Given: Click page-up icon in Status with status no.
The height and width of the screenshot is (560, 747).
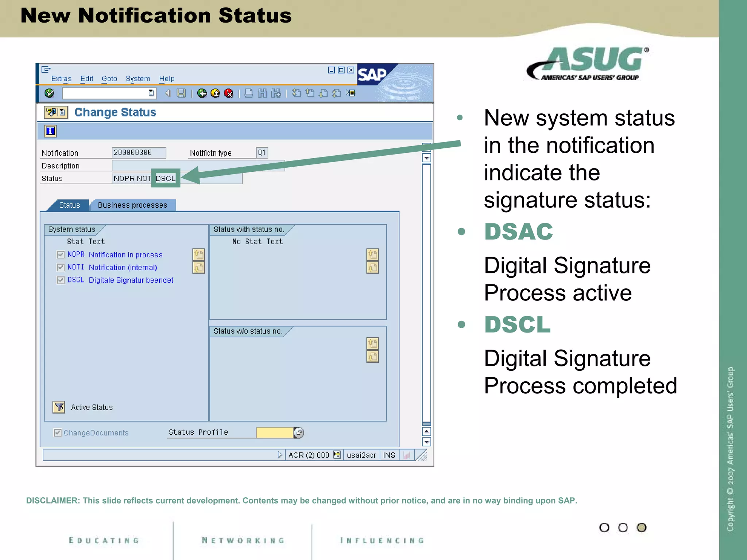Looking at the screenshot, I should pyautogui.click(x=372, y=254).
